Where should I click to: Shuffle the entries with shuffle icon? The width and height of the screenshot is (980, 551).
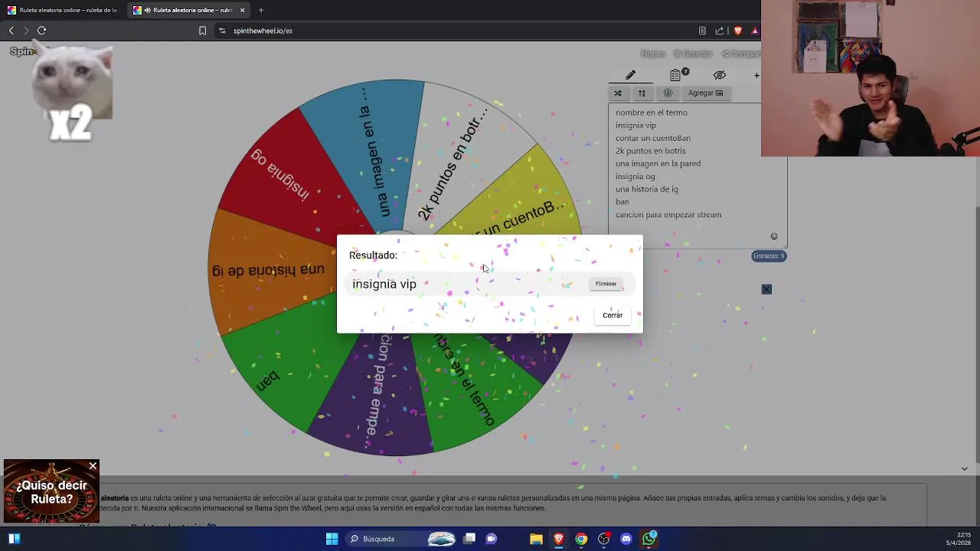pyautogui.click(x=618, y=93)
